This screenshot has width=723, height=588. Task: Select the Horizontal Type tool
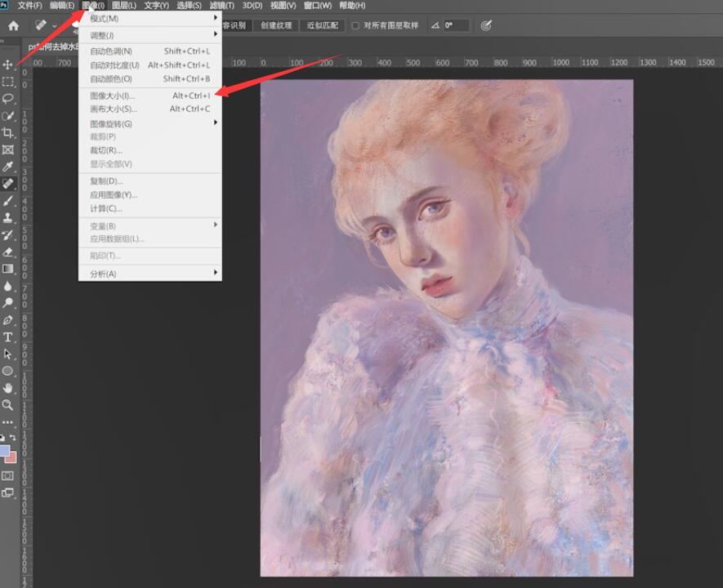[x=8, y=336]
